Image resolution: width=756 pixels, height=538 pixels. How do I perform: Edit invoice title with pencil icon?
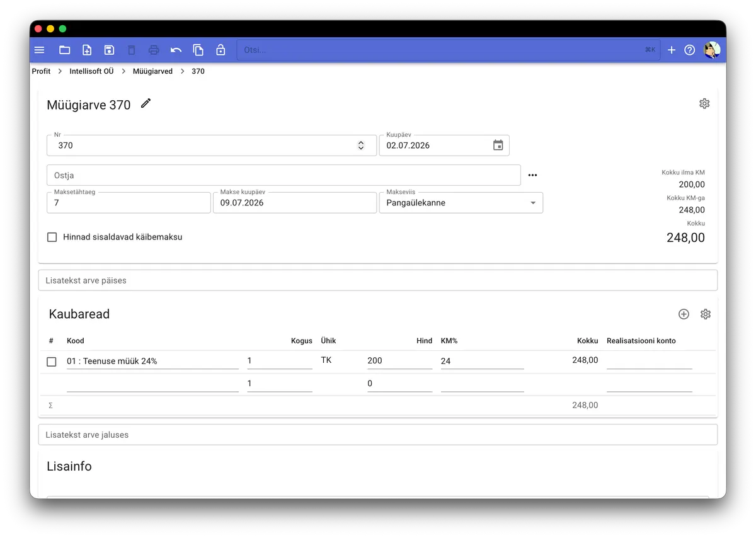pos(146,103)
